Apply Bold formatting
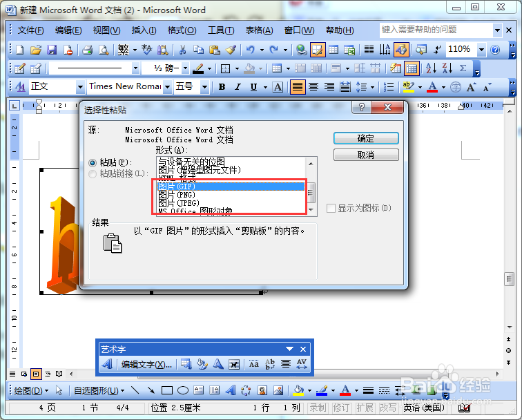 [x=222, y=87]
